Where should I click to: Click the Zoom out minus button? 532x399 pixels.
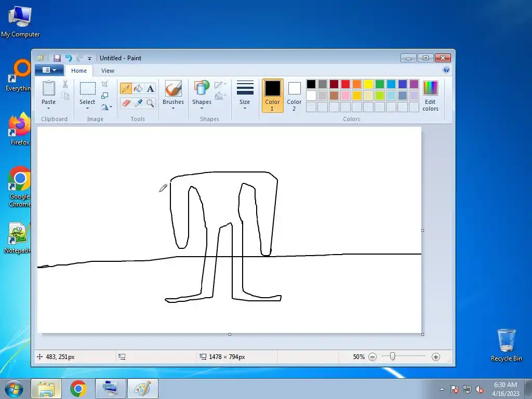click(x=373, y=357)
